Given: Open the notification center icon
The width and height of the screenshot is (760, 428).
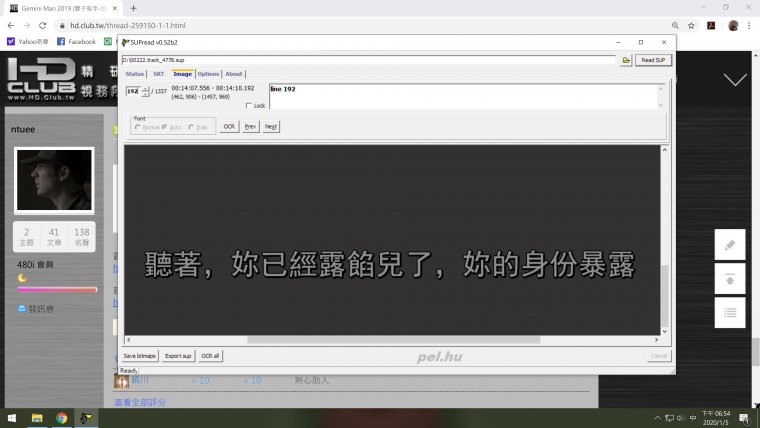Looking at the screenshot, I should pyautogui.click(x=744, y=418).
